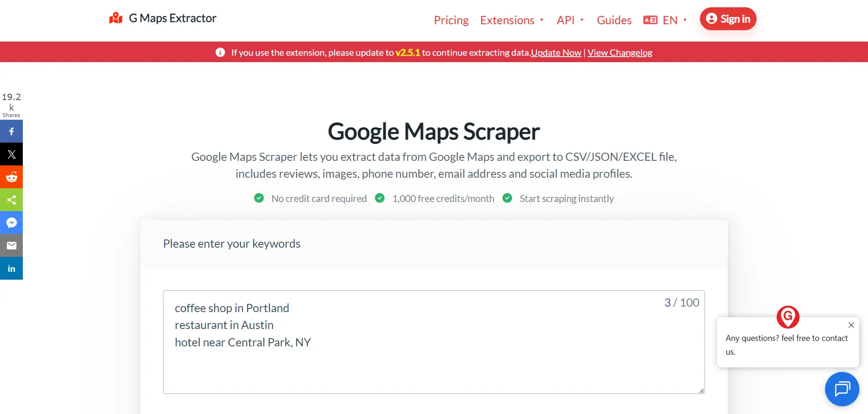Screen dimensions: 868x414
Task: Share via Email icon
Action: [11, 245]
